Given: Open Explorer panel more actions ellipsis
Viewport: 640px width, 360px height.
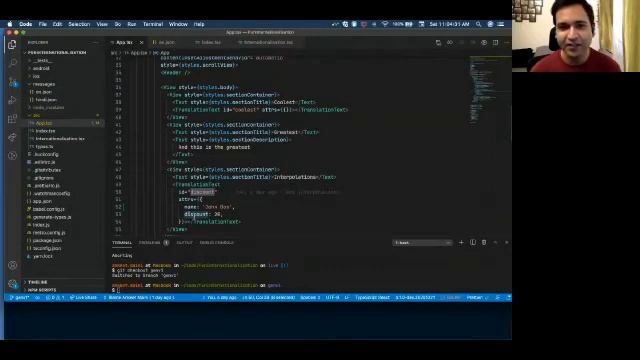Looking at the screenshot, I should (96, 42).
